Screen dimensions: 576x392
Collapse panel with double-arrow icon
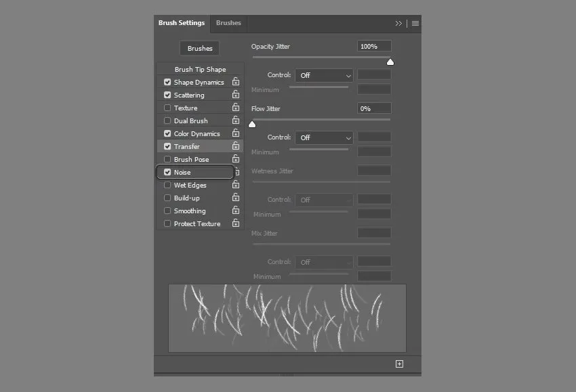[x=398, y=23]
